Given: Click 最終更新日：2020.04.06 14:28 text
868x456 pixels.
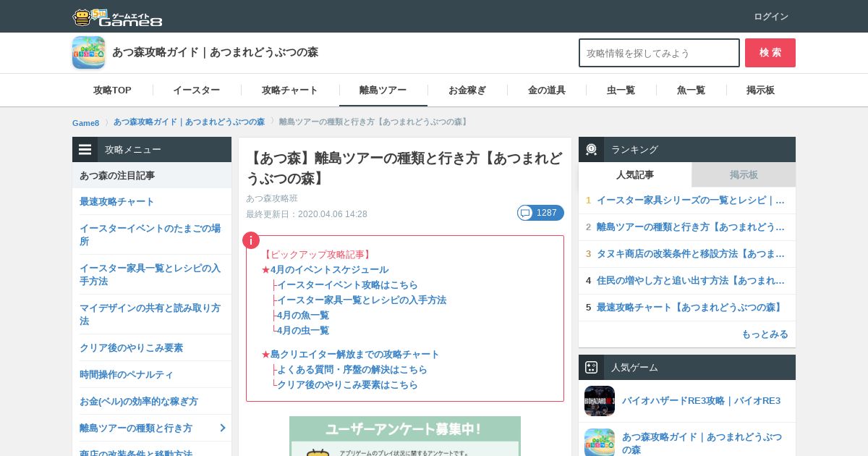Looking at the screenshot, I should pyautogui.click(x=307, y=214).
